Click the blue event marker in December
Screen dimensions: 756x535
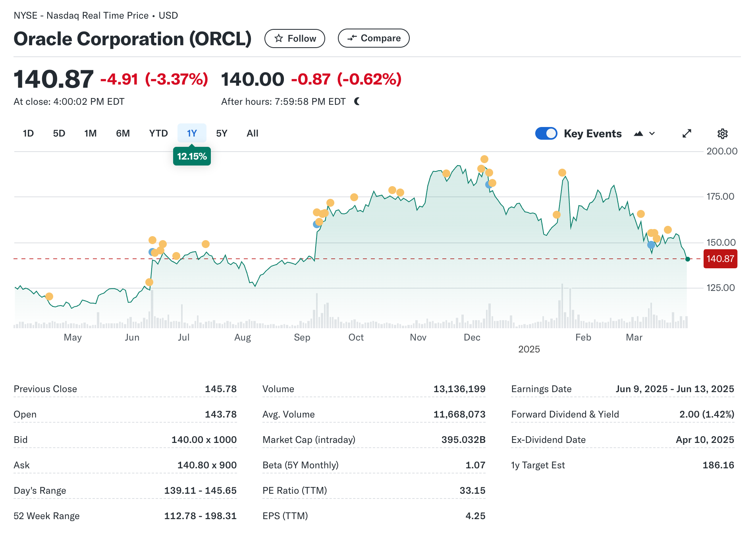pos(489,185)
